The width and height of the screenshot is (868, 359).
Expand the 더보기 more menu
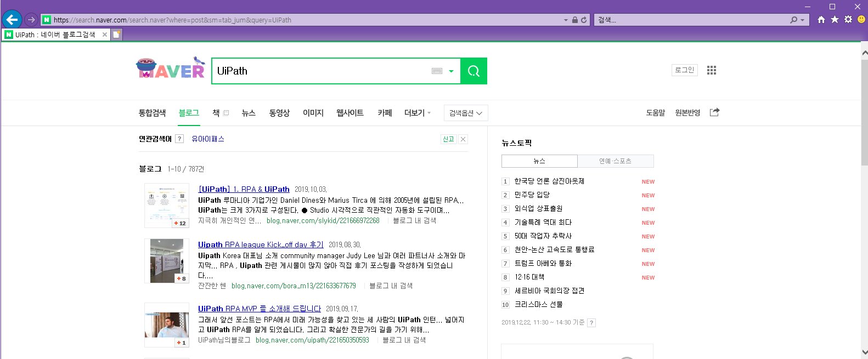418,113
